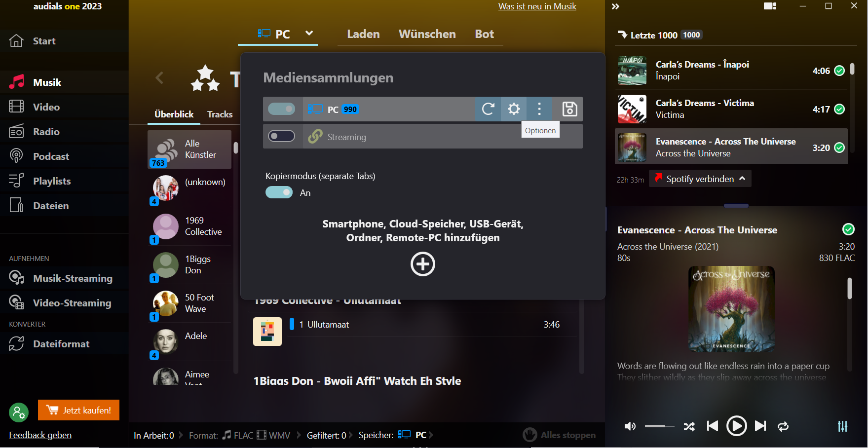Mute the player volume speaker
The height and width of the screenshot is (448, 868).
(x=630, y=426)
